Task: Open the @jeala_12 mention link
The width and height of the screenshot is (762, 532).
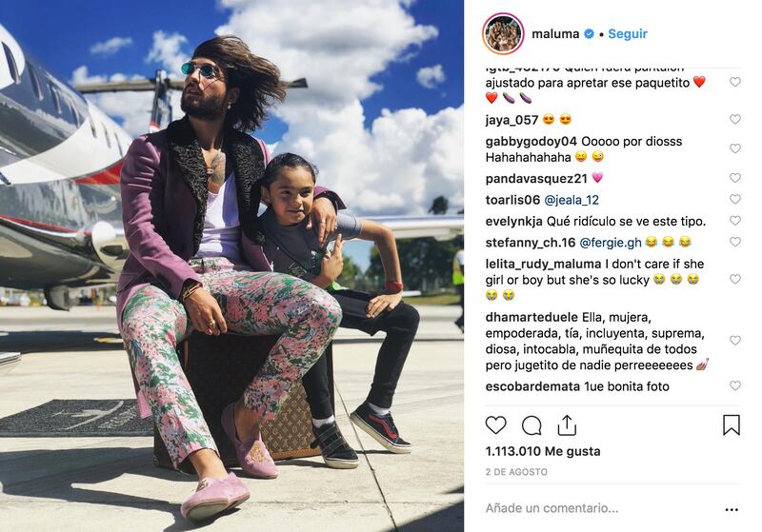Action: coord(571,200)
